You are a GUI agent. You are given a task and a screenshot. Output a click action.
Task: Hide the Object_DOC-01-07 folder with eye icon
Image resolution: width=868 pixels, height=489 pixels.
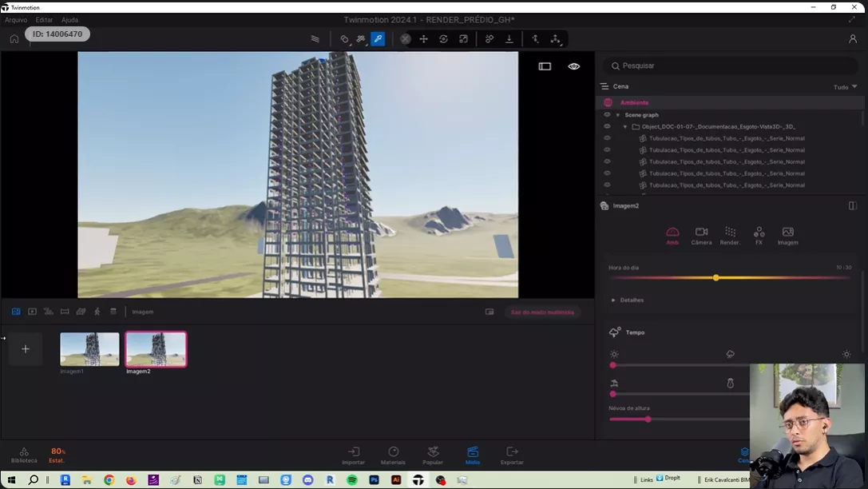click(607, 126)
